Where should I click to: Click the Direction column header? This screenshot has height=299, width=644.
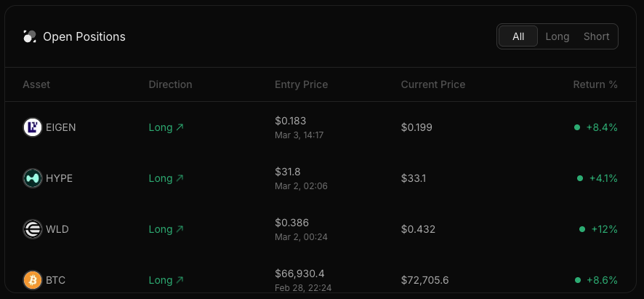coord(170,84)
